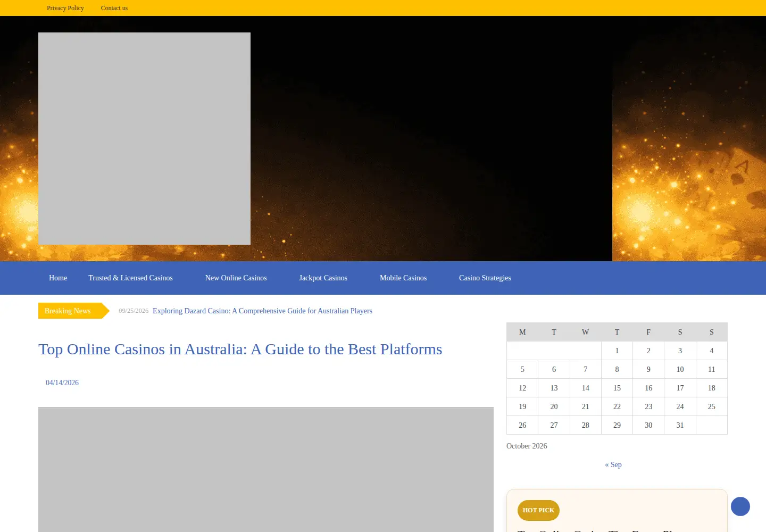Select calendar day 30
This screenshot has height=532, width=766.
648,425
